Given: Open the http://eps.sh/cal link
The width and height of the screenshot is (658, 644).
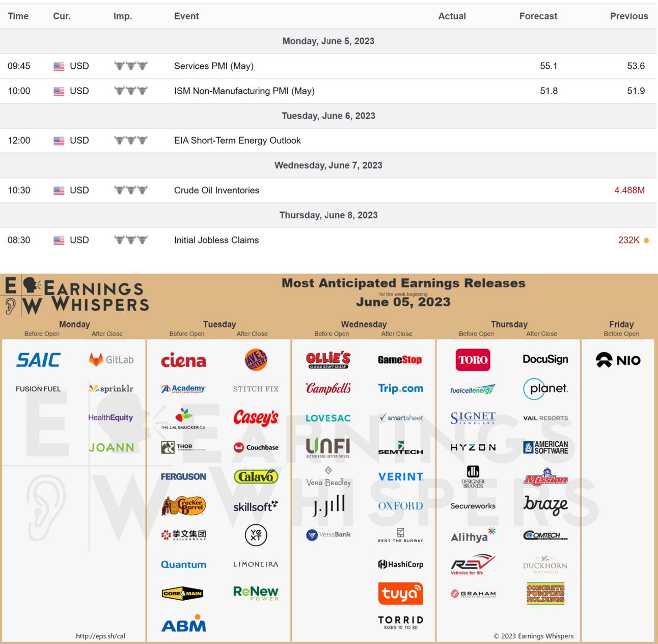Looking at the screenshot, I should tap(100, 636).
